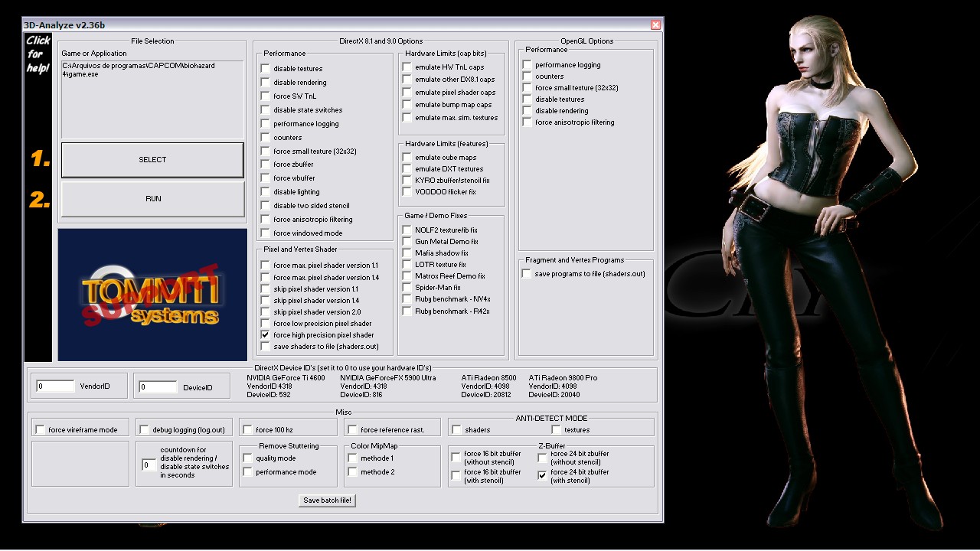Click the TOMMTI systems logo image
The image size is (980, 551).
tap(152, 295)
